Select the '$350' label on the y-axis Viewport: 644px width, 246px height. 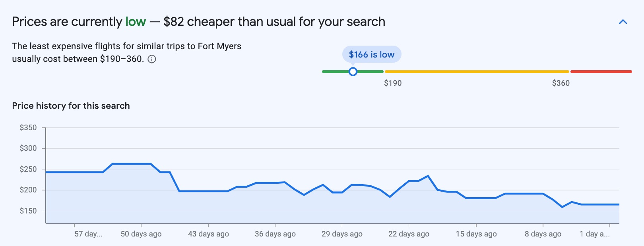tap(27, 127)
